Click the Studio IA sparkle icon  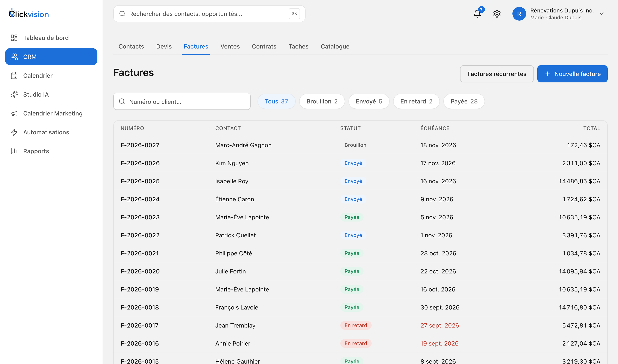pyautogui.click(x=14, y=94)
